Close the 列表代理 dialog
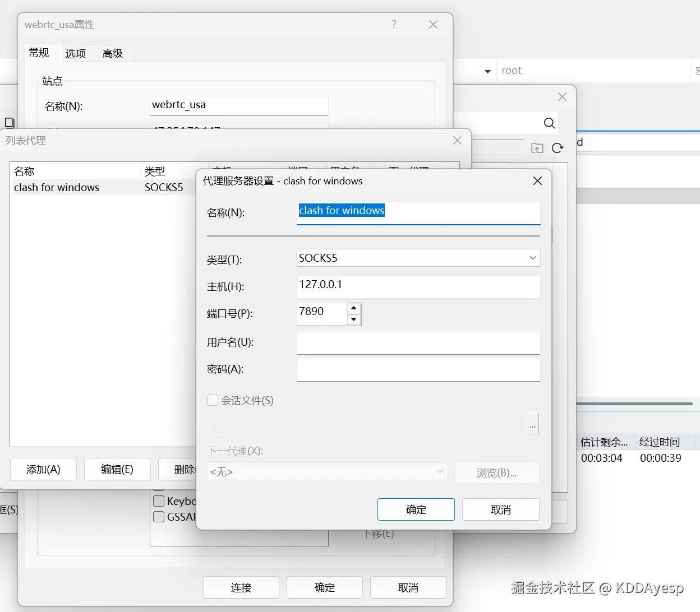700x612 pixels. tap(458, 141)
